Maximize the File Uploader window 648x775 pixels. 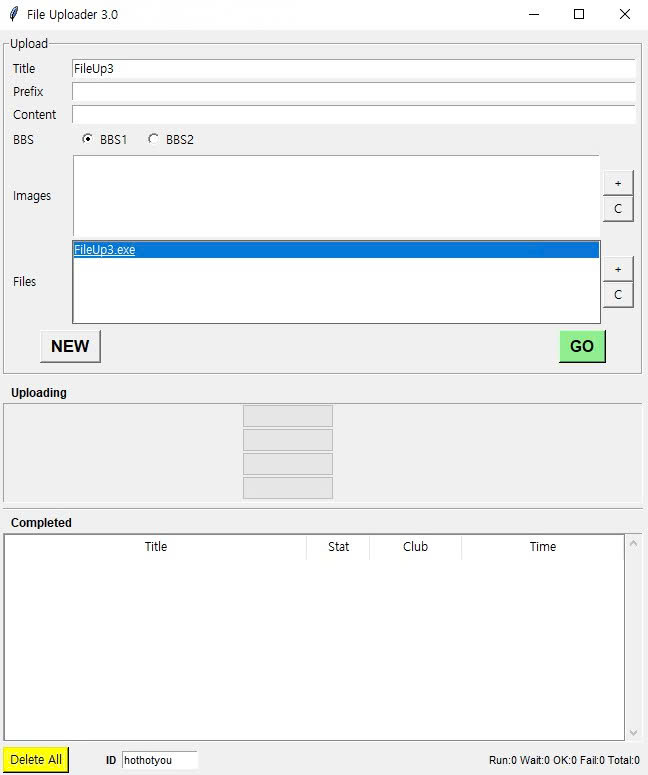click(579, 14)
